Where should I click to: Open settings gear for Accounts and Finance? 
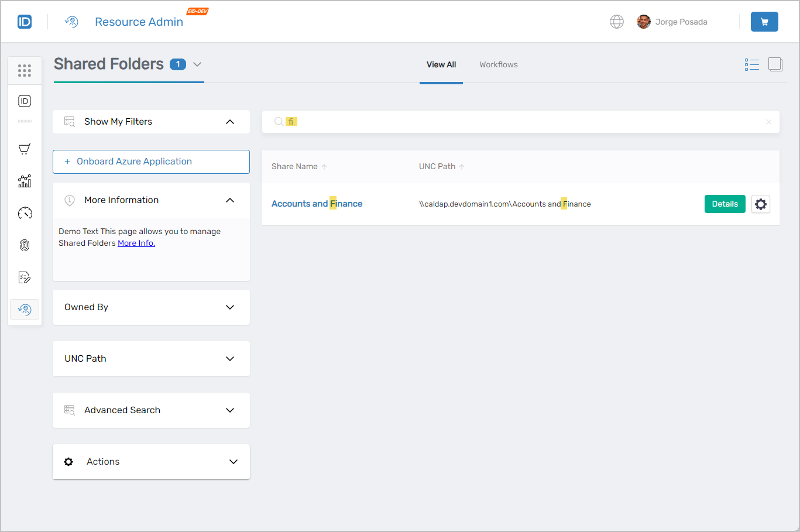point(760,204)
